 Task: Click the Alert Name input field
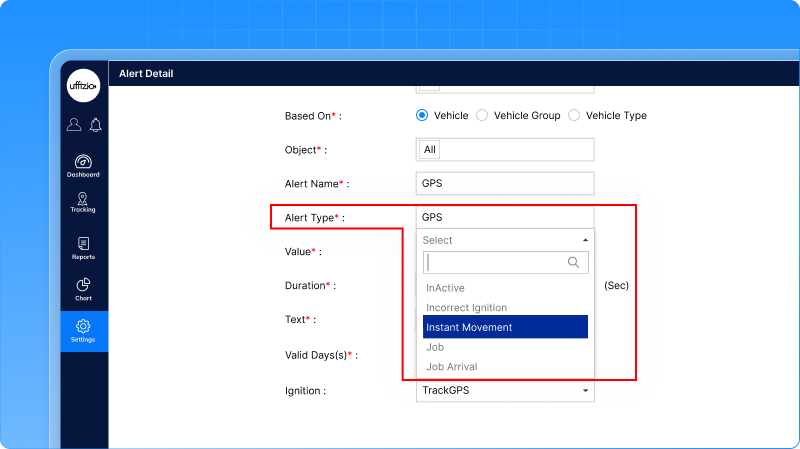[505, 184]
